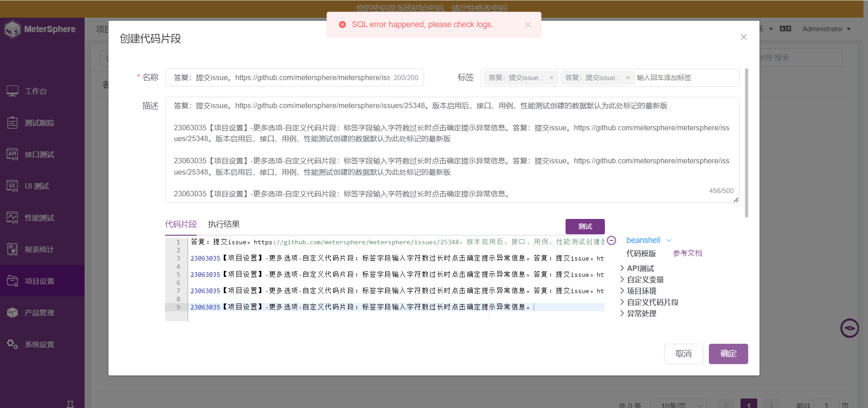Switch to the 代码片段 tab
The width and height of the screenshot is (868, 408).
[x=181, y=224]
